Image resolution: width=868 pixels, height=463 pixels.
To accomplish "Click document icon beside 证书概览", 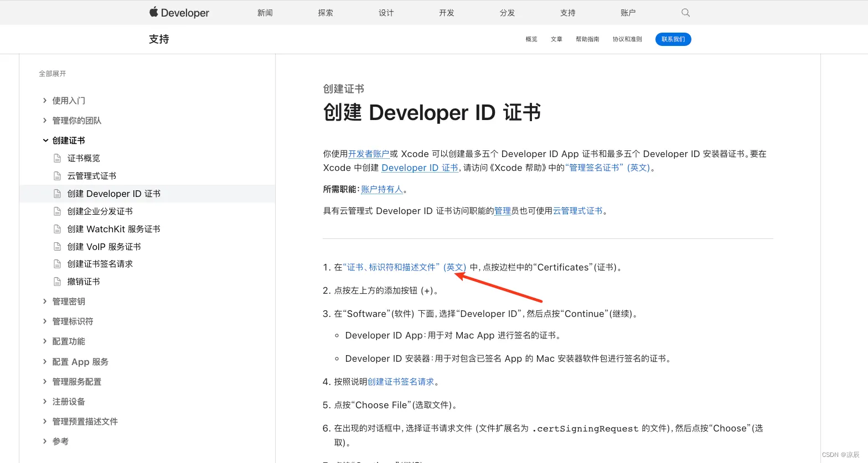I will (x=57, y=158).
